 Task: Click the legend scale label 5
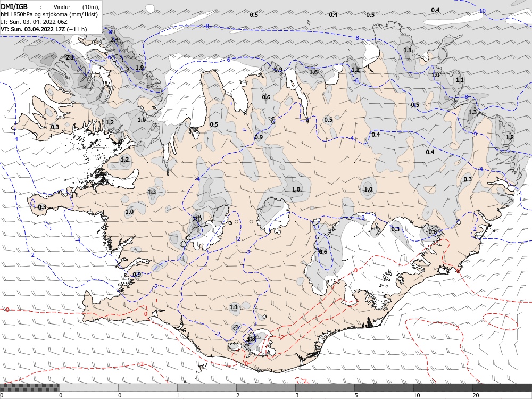(356, 395)
